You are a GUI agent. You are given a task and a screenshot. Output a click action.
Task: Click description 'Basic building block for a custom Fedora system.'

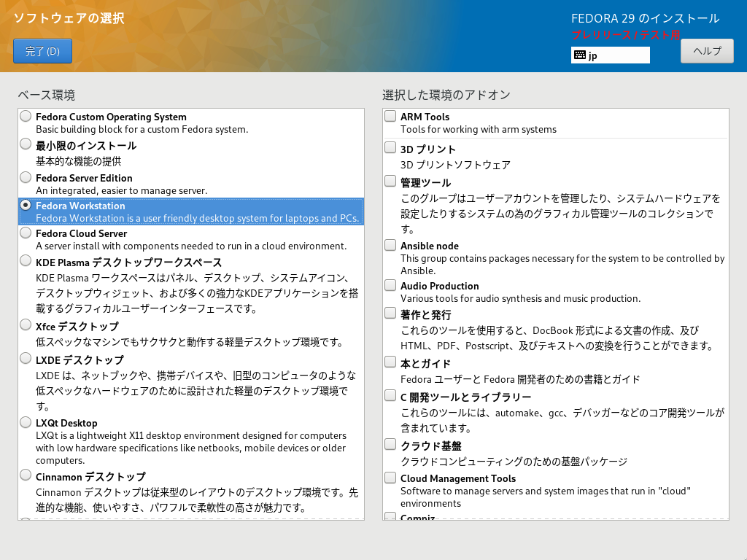142,130
